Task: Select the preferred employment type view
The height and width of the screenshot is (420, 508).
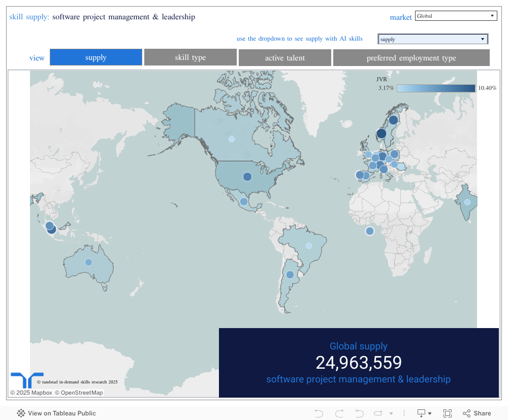Action: click(x=411, y=57)
